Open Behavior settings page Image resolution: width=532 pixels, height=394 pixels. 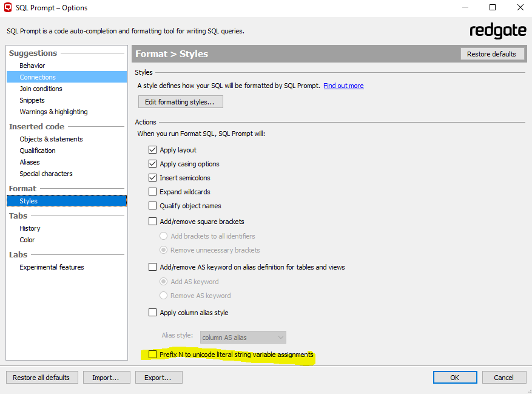32,66
